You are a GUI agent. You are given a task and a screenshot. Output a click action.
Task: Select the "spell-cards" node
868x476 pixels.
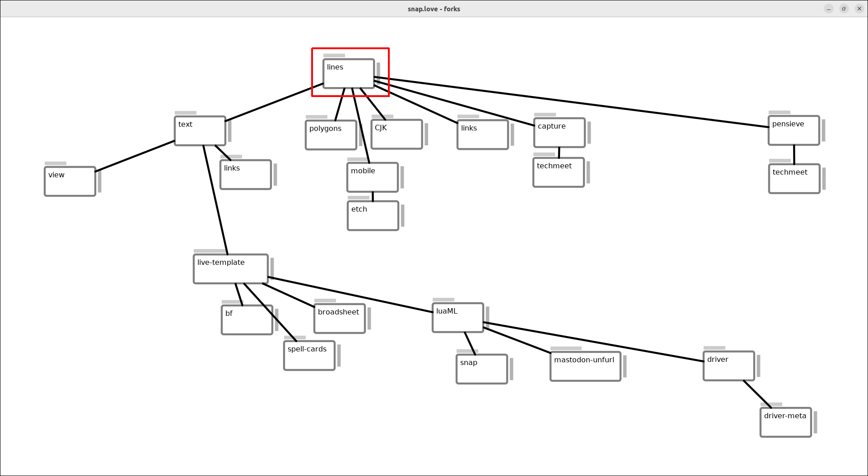[309, 356]
